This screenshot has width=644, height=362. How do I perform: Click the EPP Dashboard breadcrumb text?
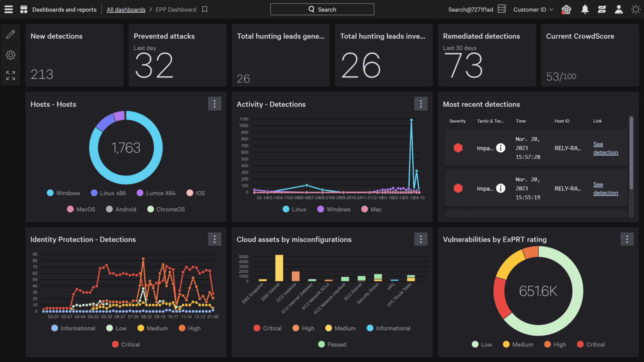click(176, 10)
